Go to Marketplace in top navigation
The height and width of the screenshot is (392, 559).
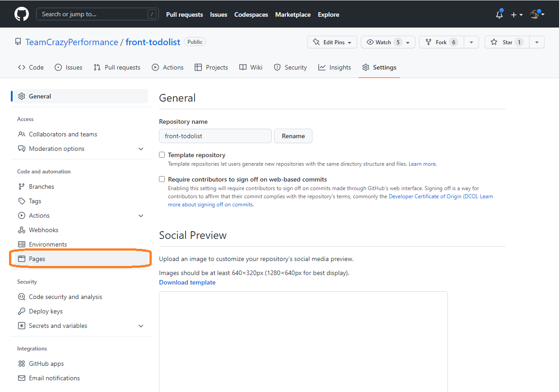(293, 14)
